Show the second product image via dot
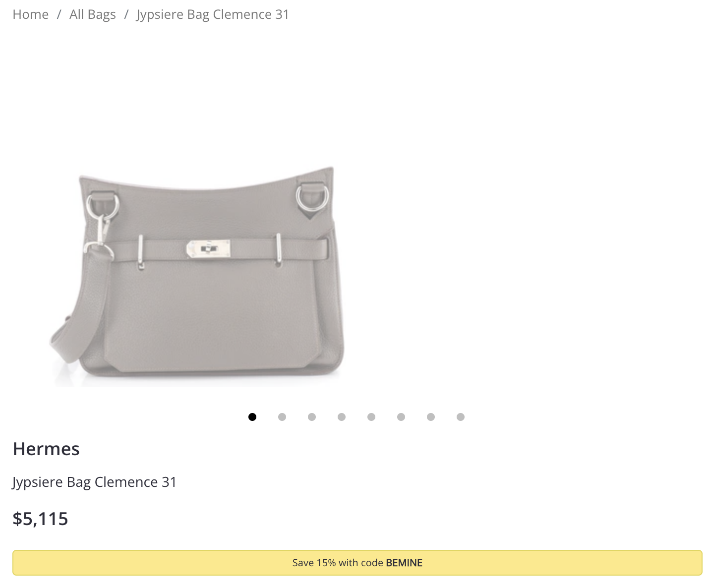This screenshot has height=588, width=710. tap(282, 417)
